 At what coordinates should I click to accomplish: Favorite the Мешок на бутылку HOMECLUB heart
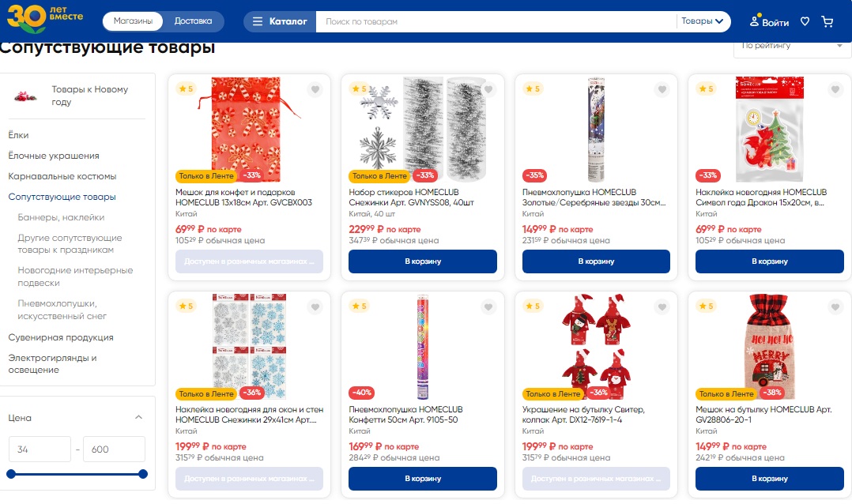(x=835, y=307)
